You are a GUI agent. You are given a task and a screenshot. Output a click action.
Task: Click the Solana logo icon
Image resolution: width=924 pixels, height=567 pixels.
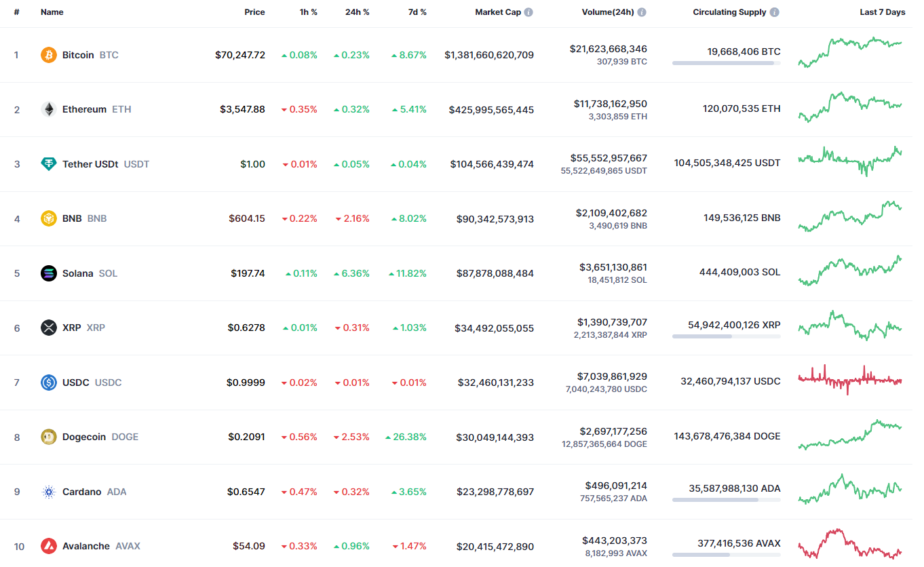point(48,273)
